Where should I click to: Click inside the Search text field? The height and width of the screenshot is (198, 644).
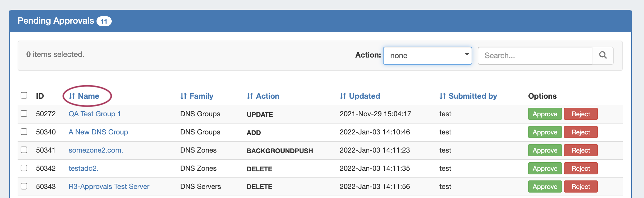(535, 55)
